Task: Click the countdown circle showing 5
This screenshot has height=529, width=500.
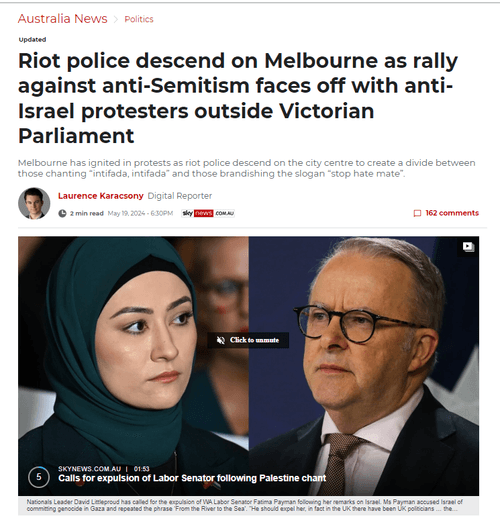Action: click(39, 477)
